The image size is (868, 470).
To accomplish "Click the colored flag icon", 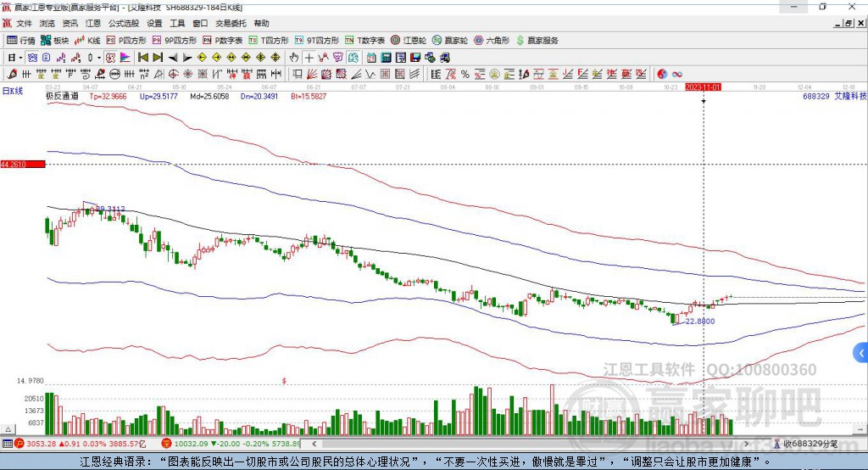I will click(125, 58).
